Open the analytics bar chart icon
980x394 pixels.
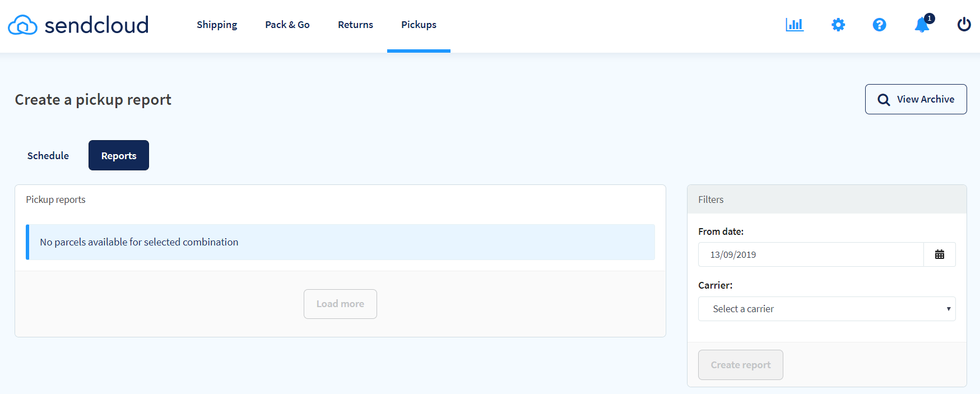[x=795, y=25]
